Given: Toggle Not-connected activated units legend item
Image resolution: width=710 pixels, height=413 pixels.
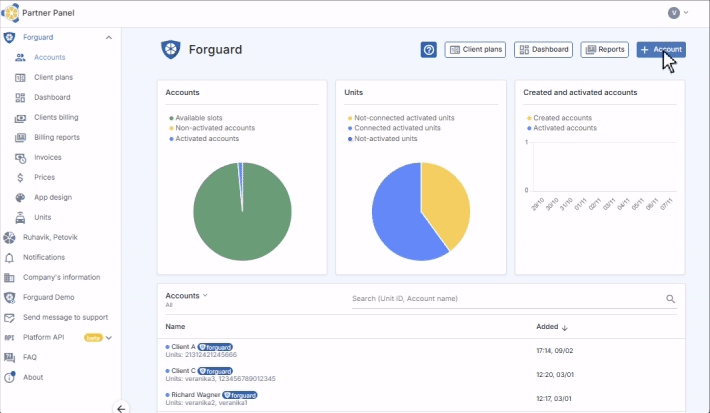Looking at the screenshot, I should [x=401, y=118].
